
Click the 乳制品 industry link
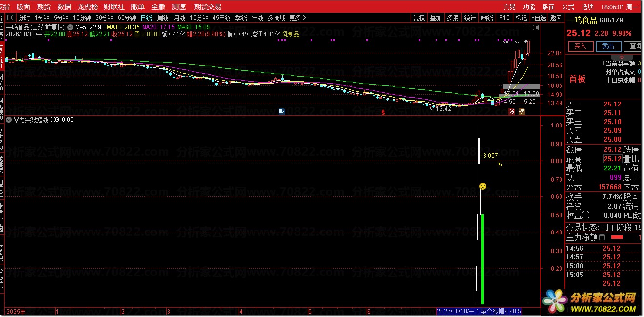[x=291, y=34]
